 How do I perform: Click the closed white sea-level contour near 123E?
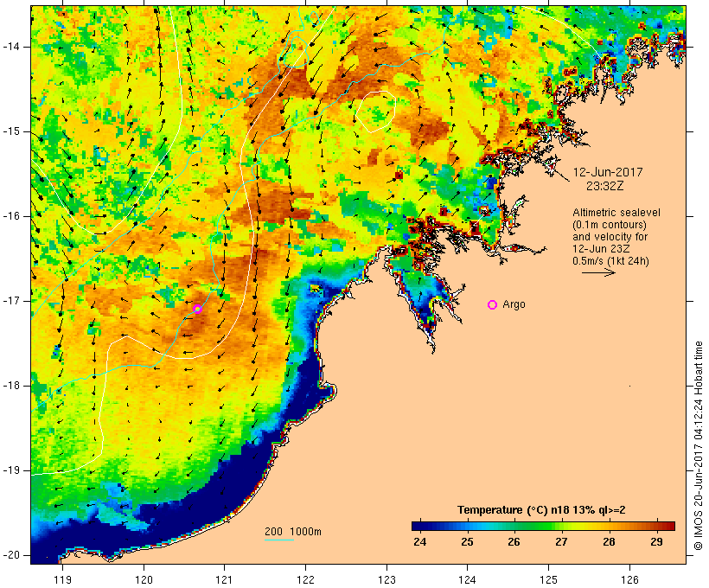pyautogui.click(x=376, y=112)
